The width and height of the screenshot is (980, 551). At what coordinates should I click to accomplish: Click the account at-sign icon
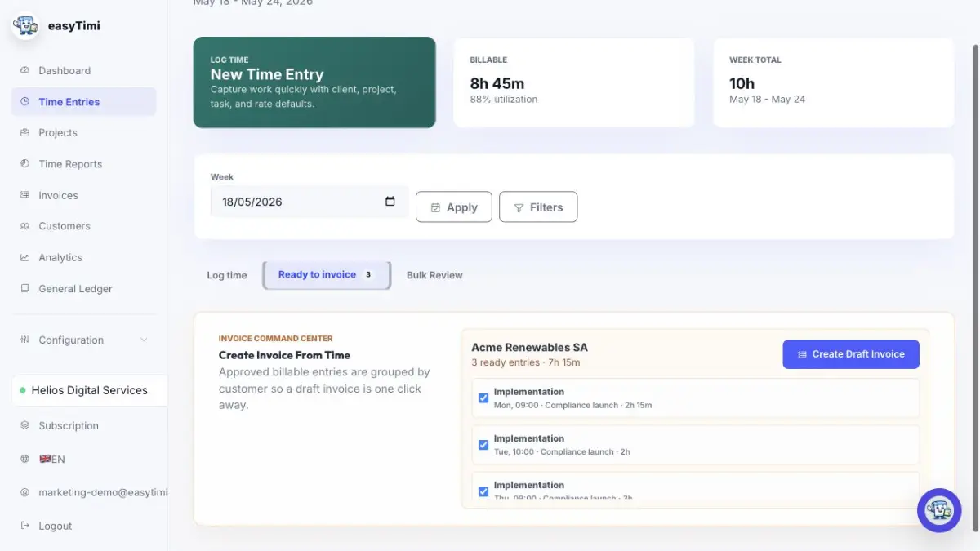[24, 493]
